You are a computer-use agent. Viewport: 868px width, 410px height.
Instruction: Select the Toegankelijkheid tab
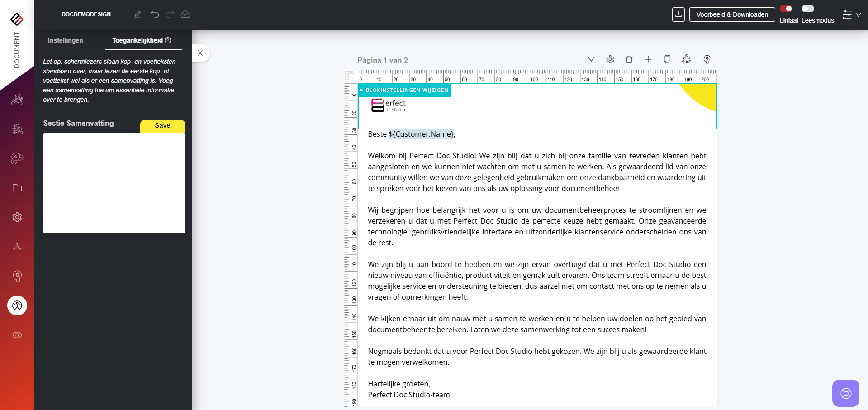click(141, 40)
